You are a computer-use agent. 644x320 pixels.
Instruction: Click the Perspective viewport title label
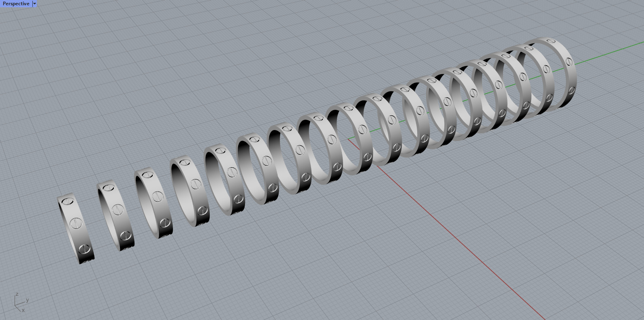(16, 4)
